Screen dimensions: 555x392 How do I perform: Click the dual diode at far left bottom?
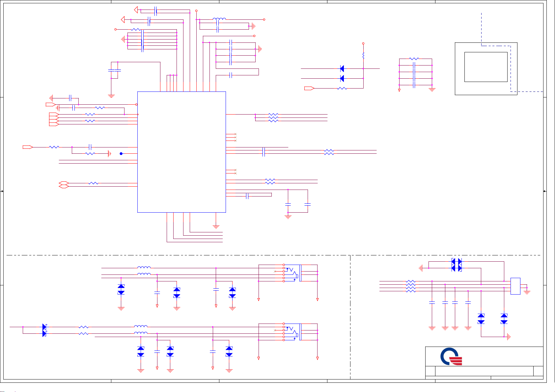click(44, 330)
